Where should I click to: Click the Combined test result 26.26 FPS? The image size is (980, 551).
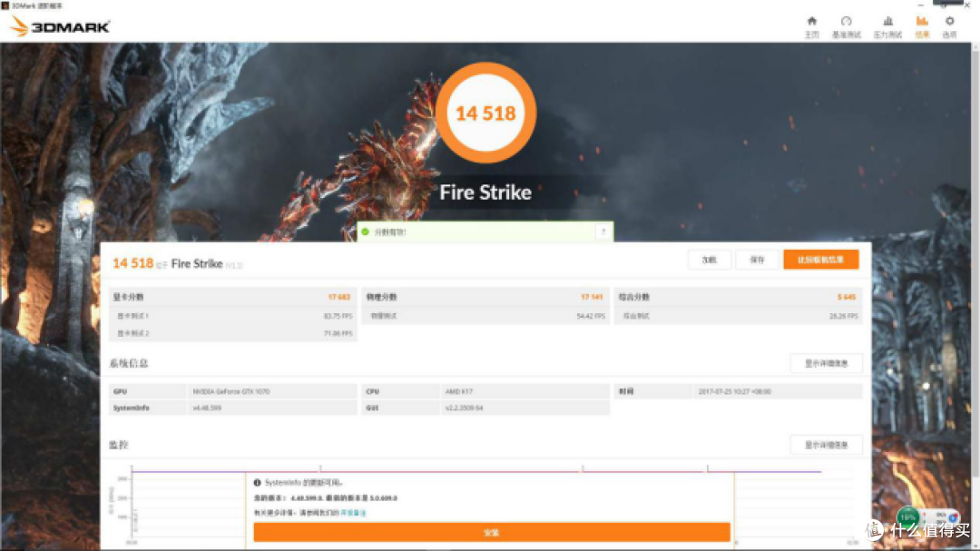click(x=843, y=317)
